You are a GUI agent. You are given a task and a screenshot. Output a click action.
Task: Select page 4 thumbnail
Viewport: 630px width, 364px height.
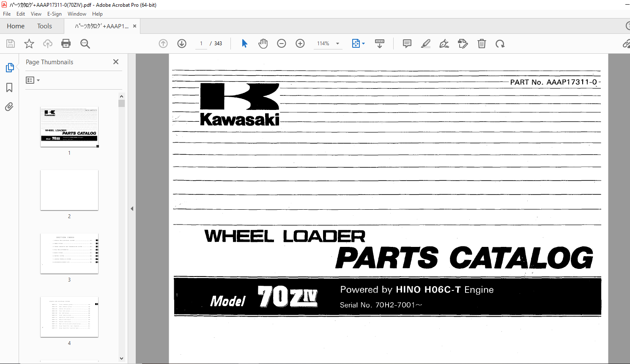tap(69, 317)
